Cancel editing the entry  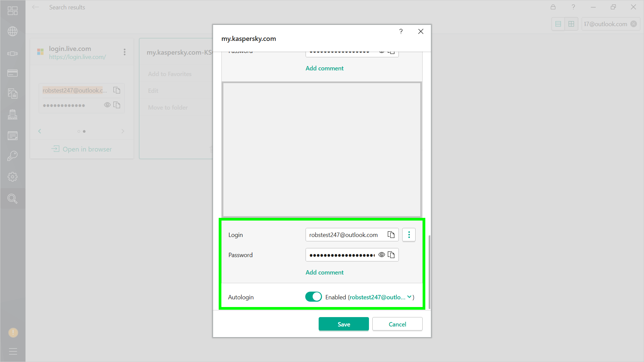click(397, 324)
